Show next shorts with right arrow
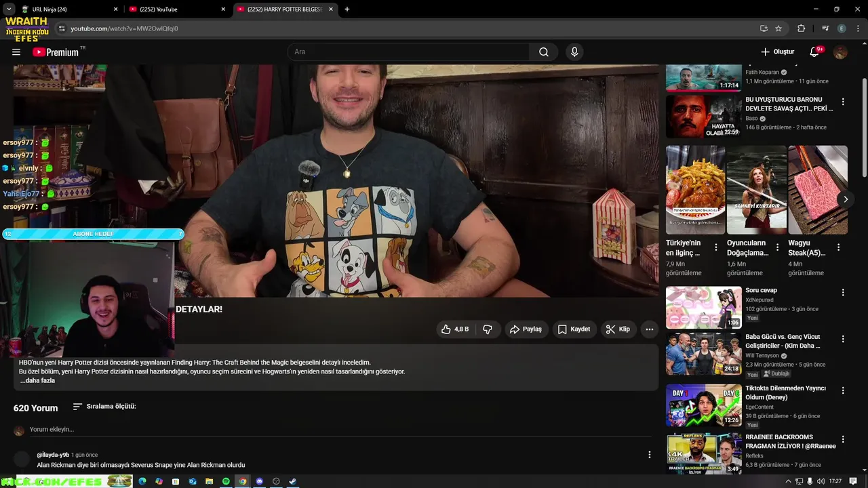This screenshot has width=868, height=488. (x=845, y=199)
